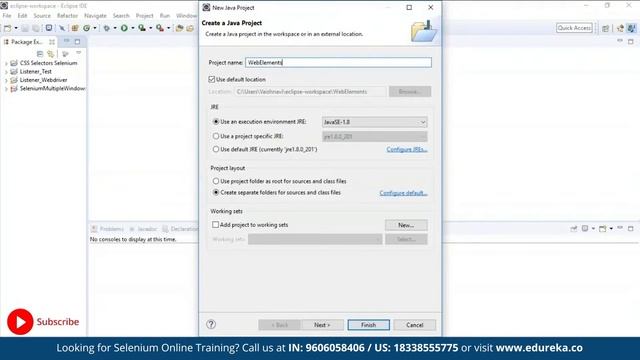Open the Package Explorer view menu arrow
The width and height of the screenshot is (640, 360).
click(78, 53)
